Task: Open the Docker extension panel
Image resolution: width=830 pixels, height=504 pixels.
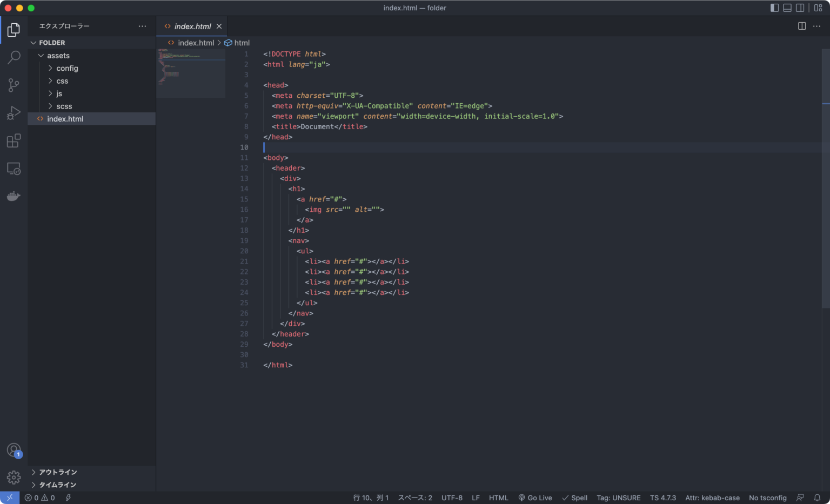Action: pyautogui.click(x=14, y=196)
